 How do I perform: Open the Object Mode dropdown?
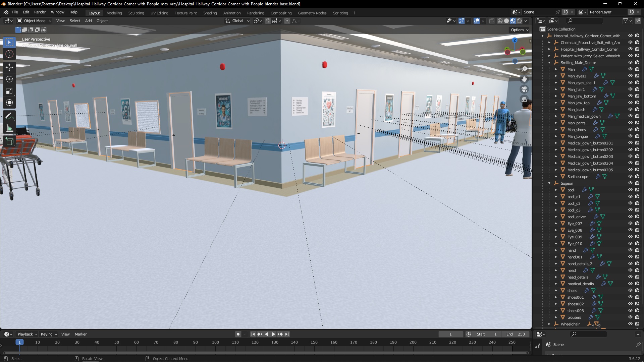click(34, 21)
